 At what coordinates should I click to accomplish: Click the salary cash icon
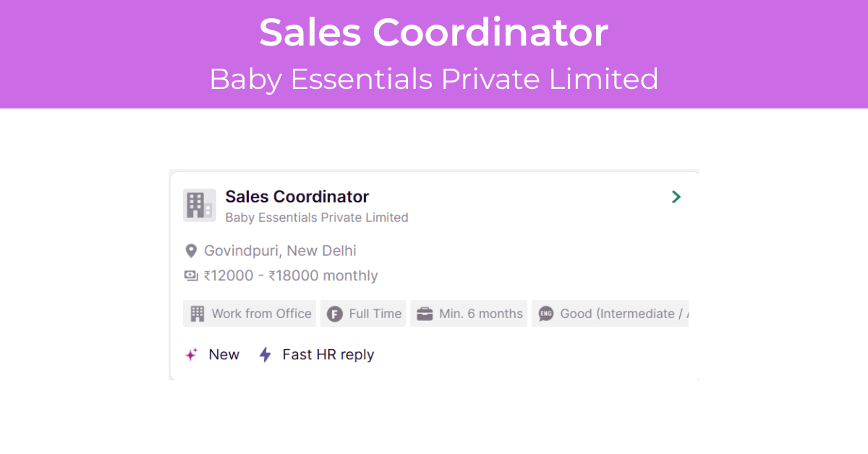coord(191,275)
